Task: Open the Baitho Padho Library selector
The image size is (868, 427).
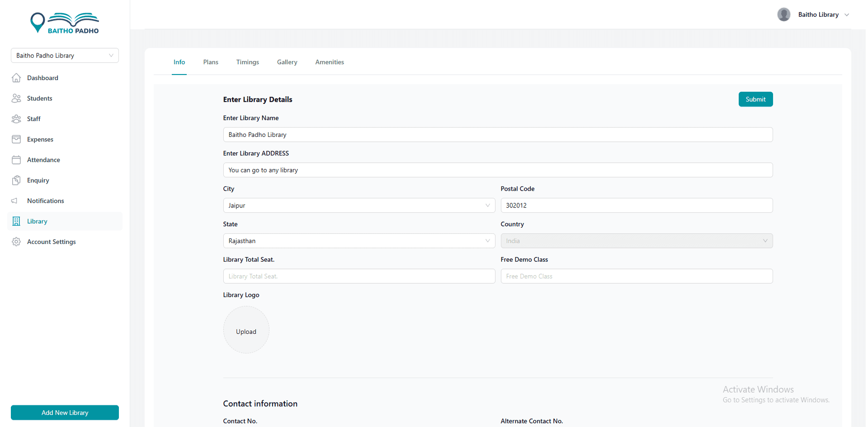Action: tap(65, 56)
